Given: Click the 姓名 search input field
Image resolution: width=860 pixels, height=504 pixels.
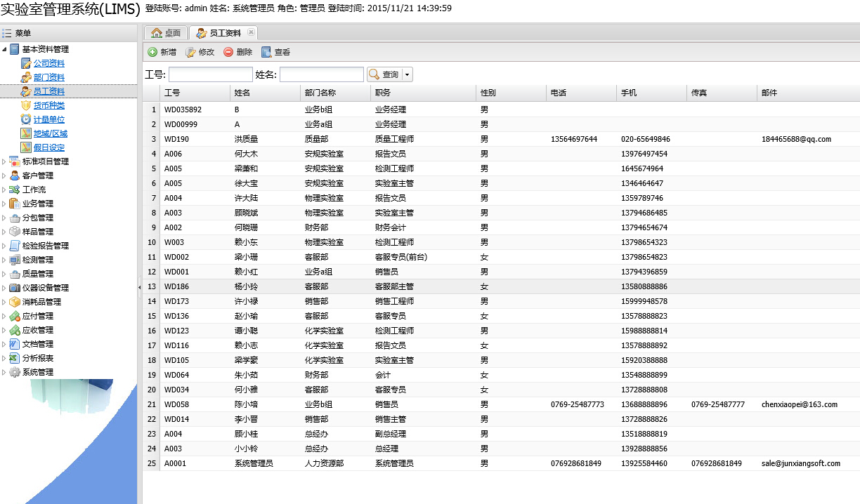Looking at the screenshot, I should tap(321, 74).
